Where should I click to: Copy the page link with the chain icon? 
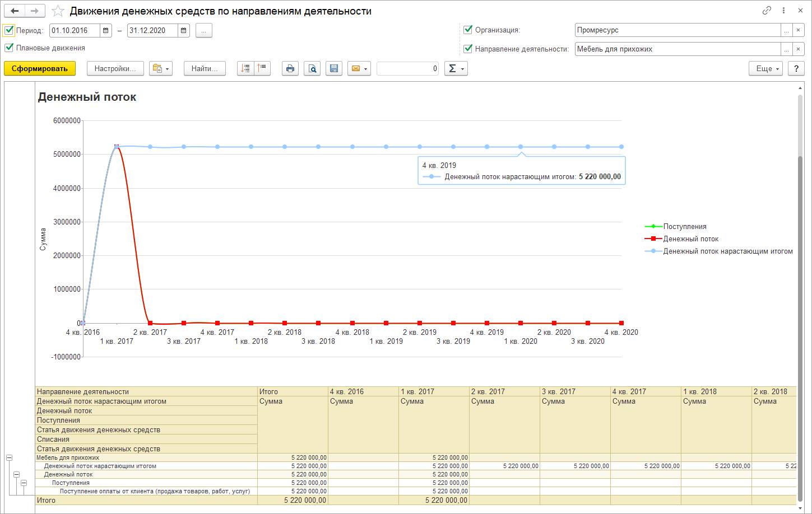click(767, 11)
